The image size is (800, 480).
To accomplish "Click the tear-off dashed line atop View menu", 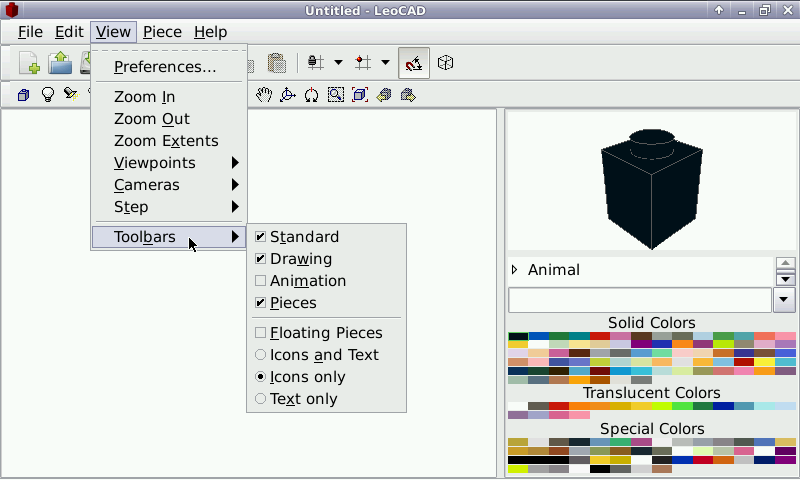I will 169,50.
